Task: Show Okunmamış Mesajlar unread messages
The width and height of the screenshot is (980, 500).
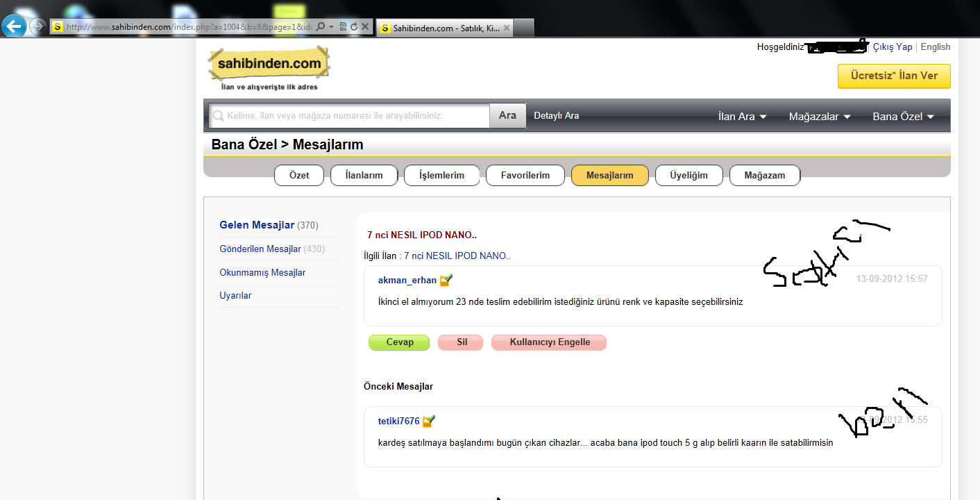Action: pos(262,272)
